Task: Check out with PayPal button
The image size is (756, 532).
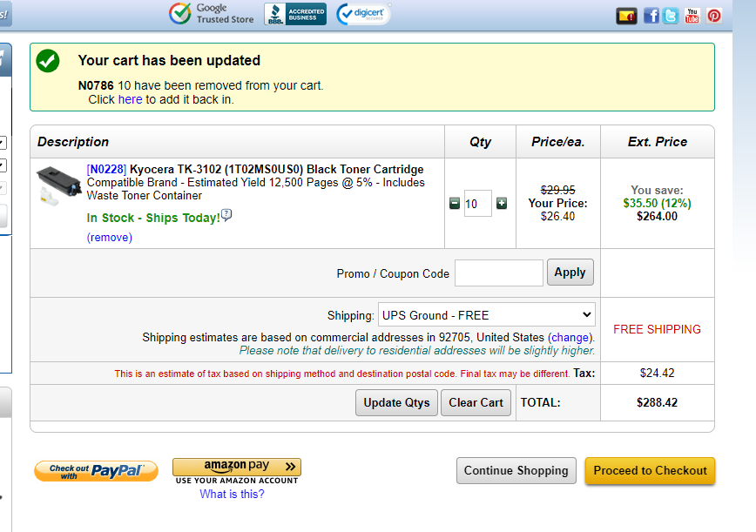Action: (96, 471)
